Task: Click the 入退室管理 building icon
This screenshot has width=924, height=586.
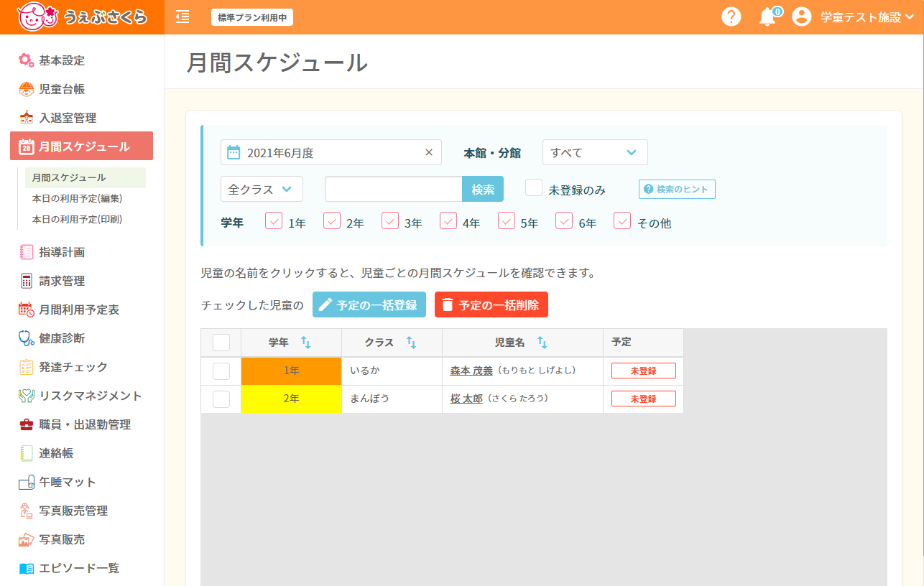Action: pyautogui.click(x=26, y=118)
